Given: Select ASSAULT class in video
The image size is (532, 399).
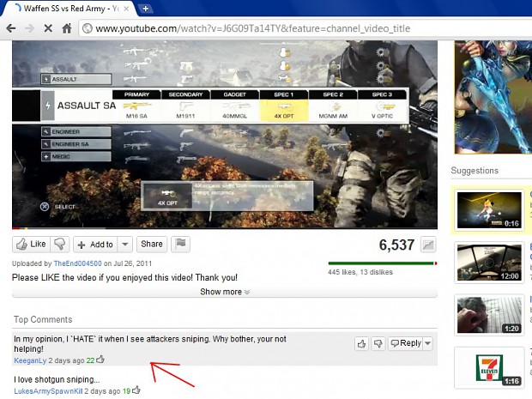Looking at the screenshot, I should click(x=76, y=80).
